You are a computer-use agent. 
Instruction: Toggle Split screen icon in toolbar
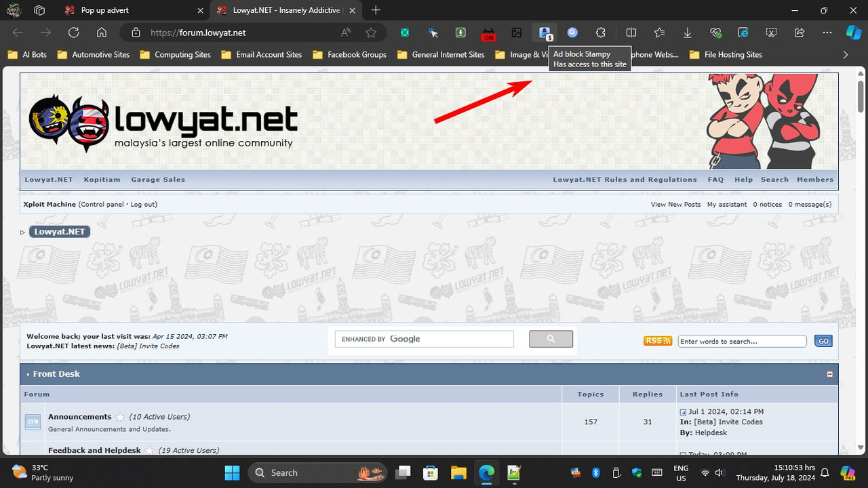click(631, 33)
